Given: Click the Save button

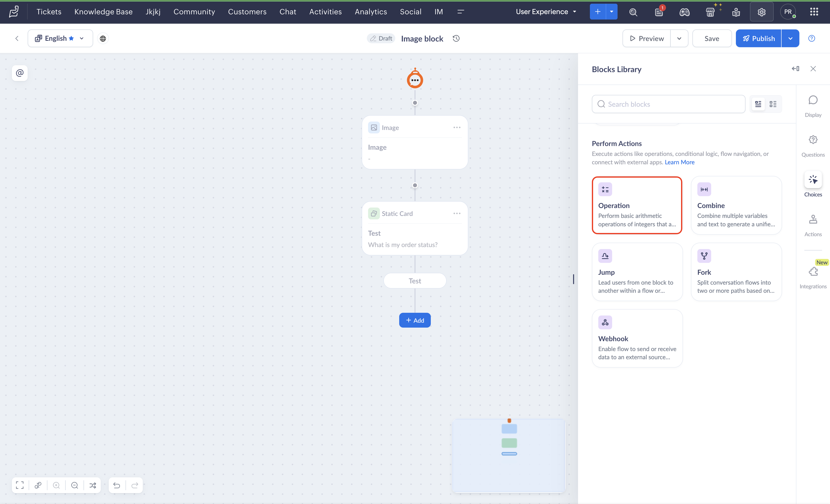Looking at the screenshot, I should (x=711, y=38).
